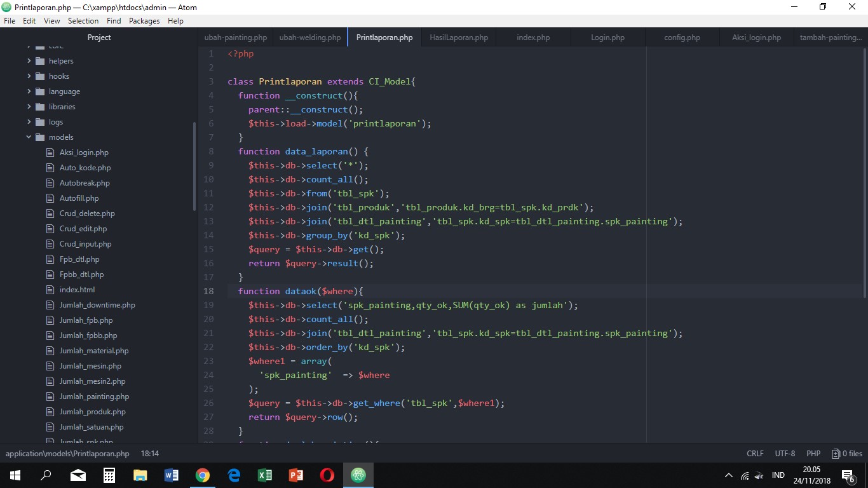This screenshot has height=488, width=868.
Task: Expand the libraries folder
Action: (x=28, y=106)
